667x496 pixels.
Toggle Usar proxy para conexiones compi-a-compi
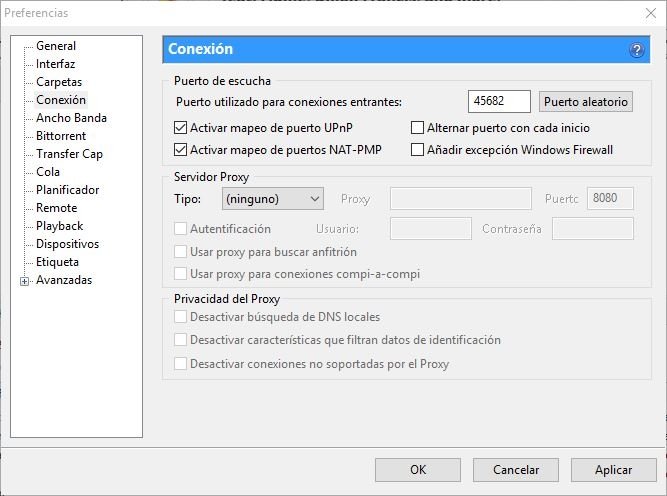(x=180, y=274)
